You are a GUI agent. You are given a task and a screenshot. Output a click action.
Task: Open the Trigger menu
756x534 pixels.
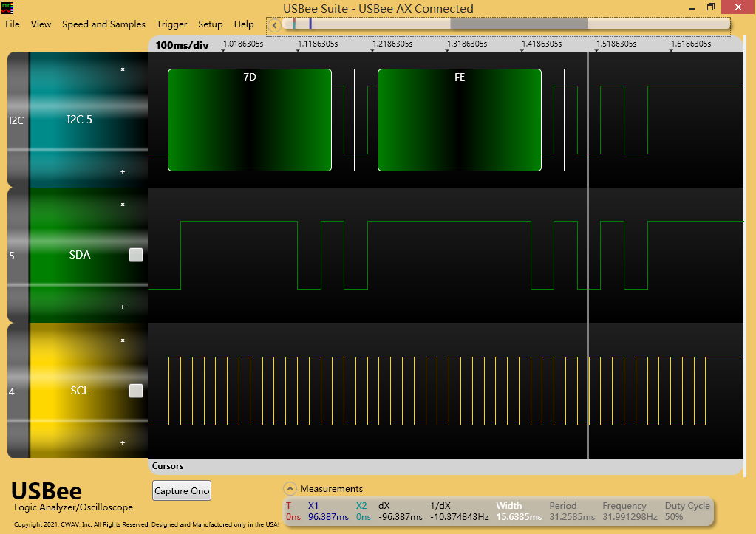(x=171, y=24)
